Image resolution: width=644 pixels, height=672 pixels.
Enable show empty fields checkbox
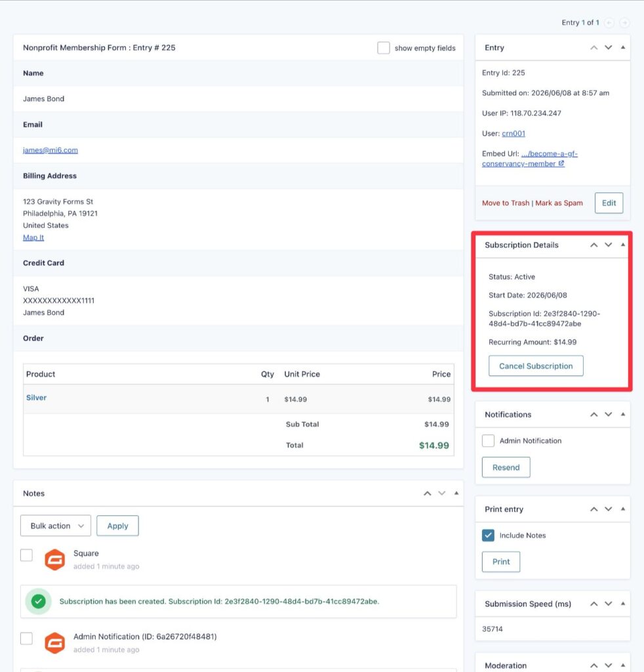pyautogui.click(x=384, y=47)
